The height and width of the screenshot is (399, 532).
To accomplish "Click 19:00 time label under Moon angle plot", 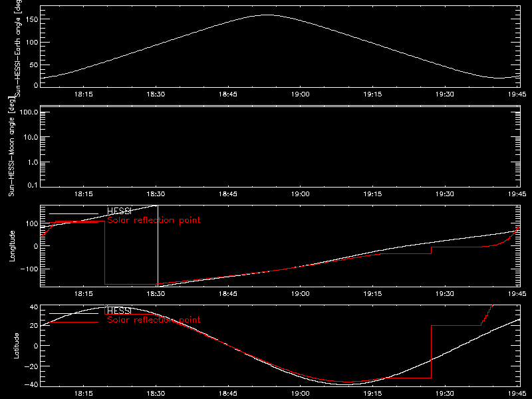I will tap(301, 194).
